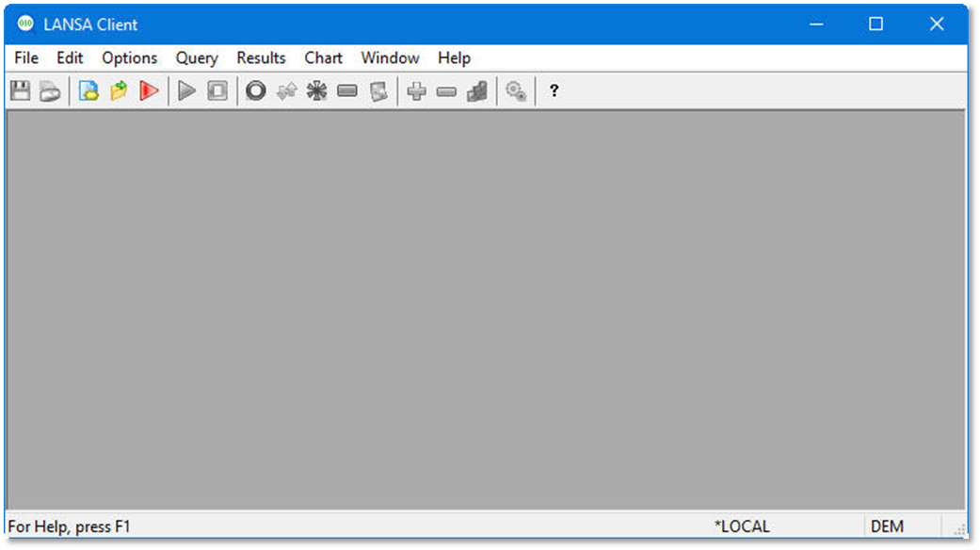This screenshot has width=980, height=550.
Task: Close the LANSA Client window
Action: [x=937, y=24]
